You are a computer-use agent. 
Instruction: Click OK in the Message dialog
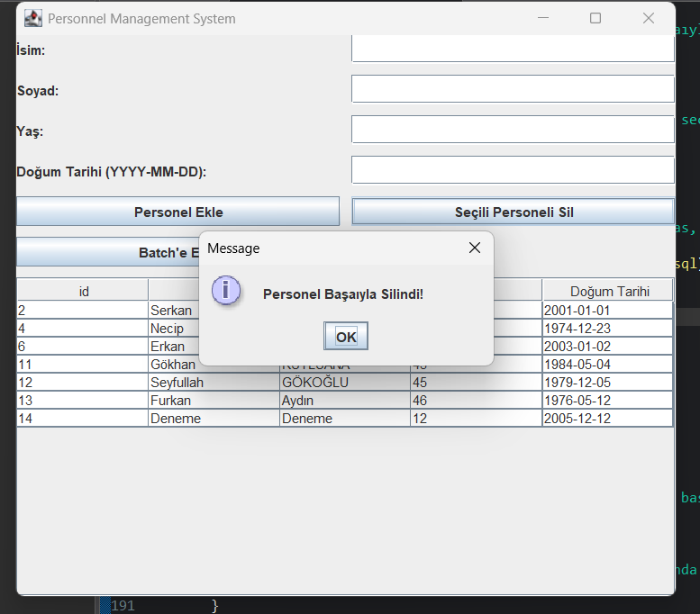346,337
